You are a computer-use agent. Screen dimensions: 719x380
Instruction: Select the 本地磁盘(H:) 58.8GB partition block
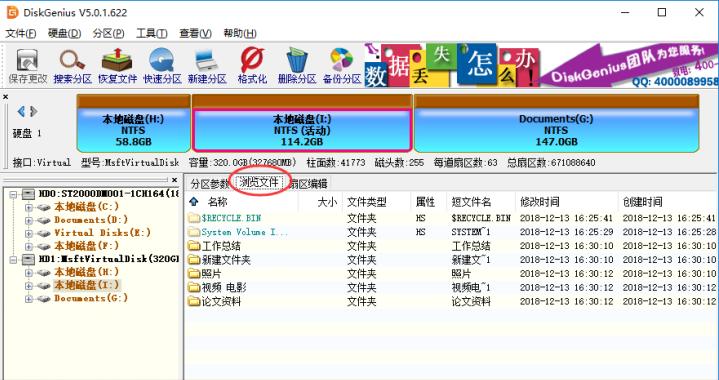coord(133,124)
